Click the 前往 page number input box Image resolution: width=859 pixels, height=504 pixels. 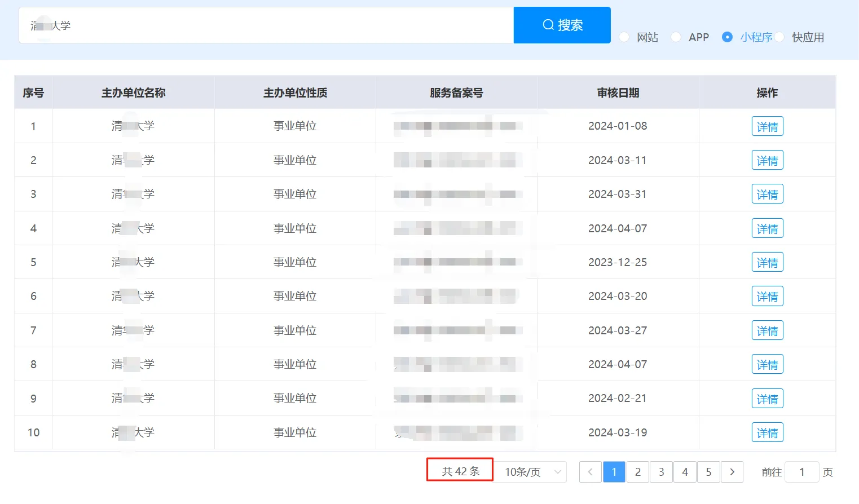[x=801, y=472]
